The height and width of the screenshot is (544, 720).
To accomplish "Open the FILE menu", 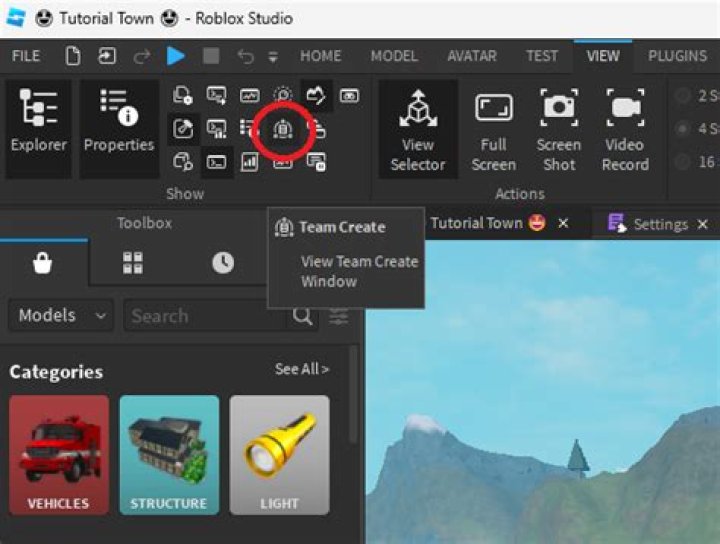I will click(26, 56).
